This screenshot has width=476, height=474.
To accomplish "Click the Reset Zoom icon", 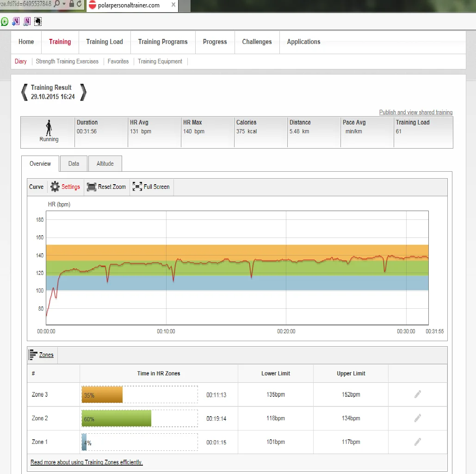I will pos(92,187).
